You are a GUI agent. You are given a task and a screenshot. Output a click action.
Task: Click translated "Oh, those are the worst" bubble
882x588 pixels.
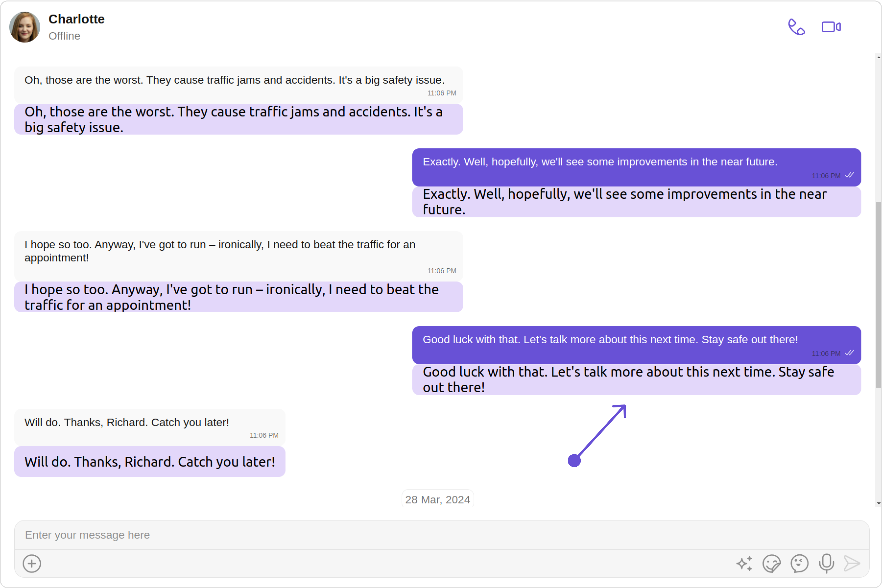pyautogui.click(x=238, y=119)
